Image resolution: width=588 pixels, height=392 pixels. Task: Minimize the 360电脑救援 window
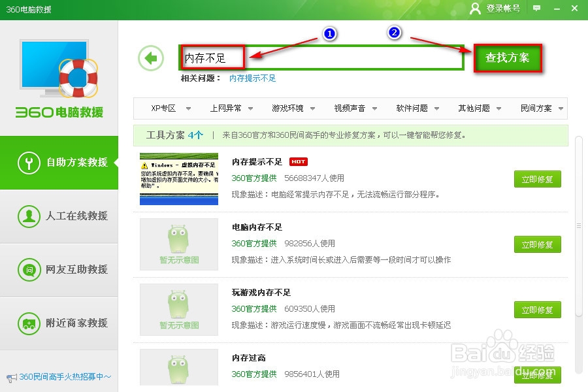tap(557, 8)
